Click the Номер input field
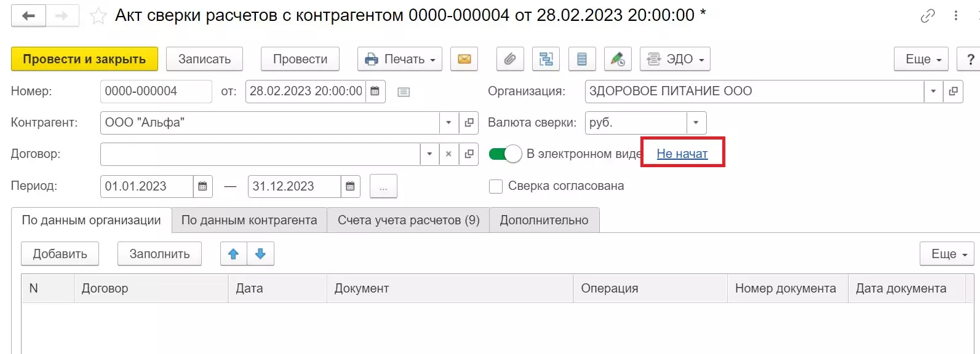Image resolution: width=980 pixels, height=354 pixels. click(x=156, y=92)
